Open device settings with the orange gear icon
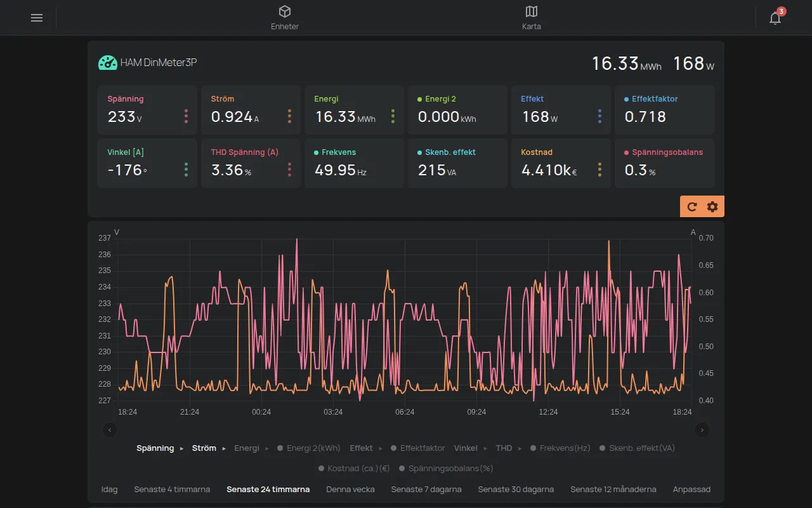Viewport: 812px width, 508px height. (x=712, y=206)
